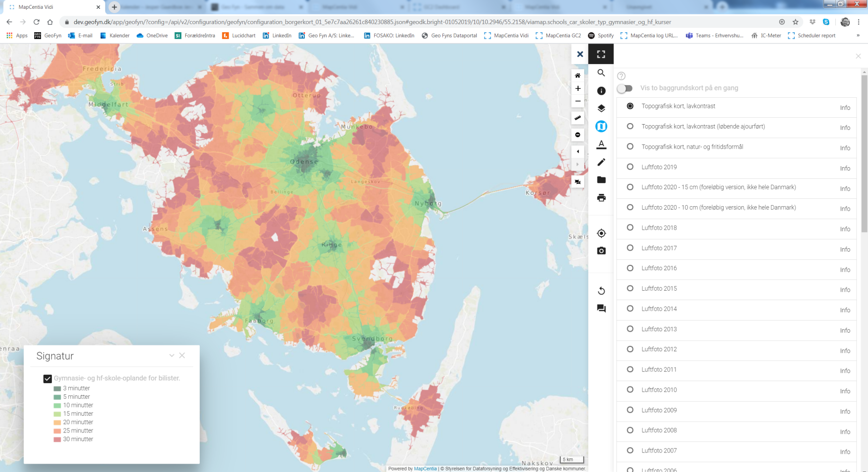Open the Geo Fyns Dataportal bookmark
The width and height of the screenshot is (868, 472).
pyautogui.click(x=449, y=35)
